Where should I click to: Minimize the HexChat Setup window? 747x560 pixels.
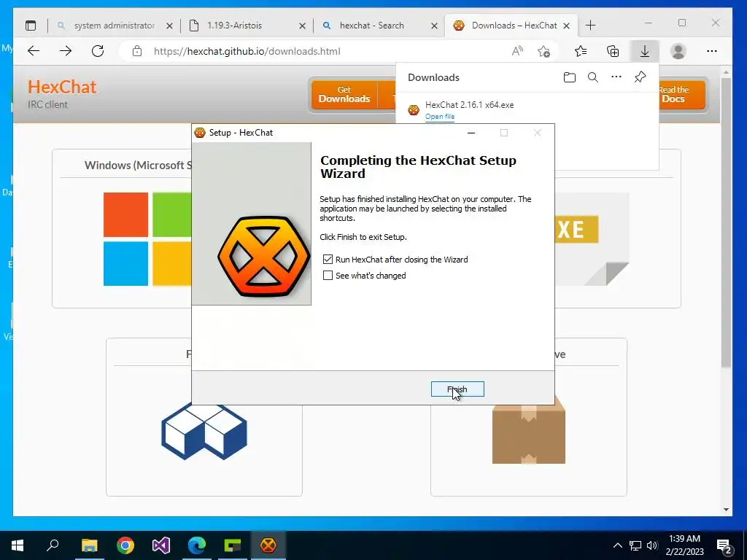pos(471,133)
